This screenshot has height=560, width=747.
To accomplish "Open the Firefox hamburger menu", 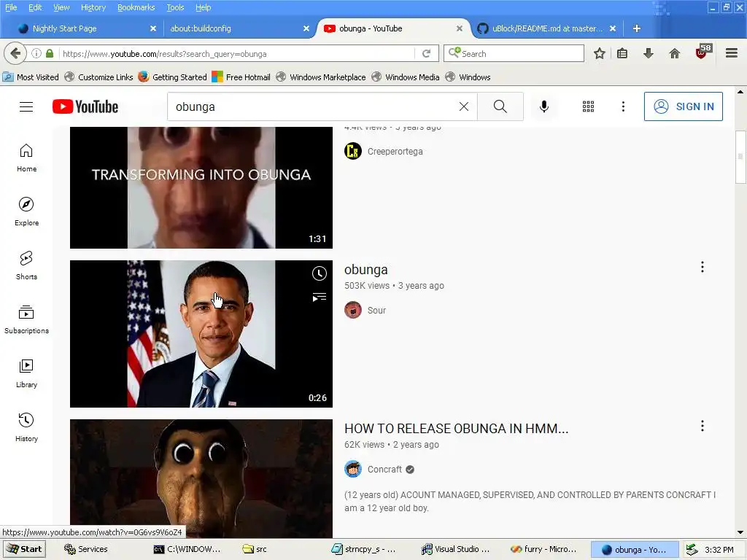I will tap(732, 53).
